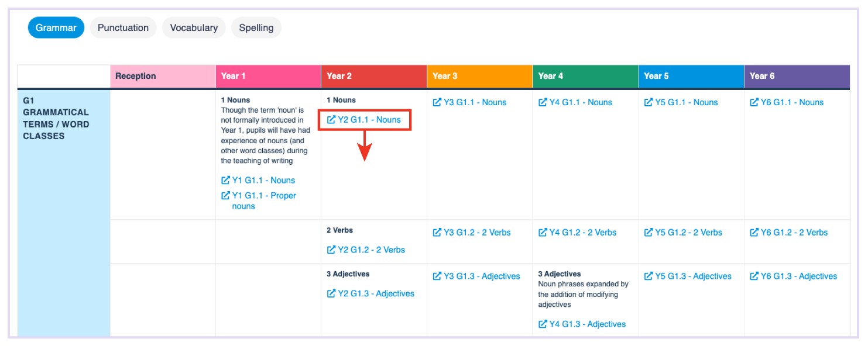868x346 pixels.
Task: Click the Reception column header
Action: (163, 76)
